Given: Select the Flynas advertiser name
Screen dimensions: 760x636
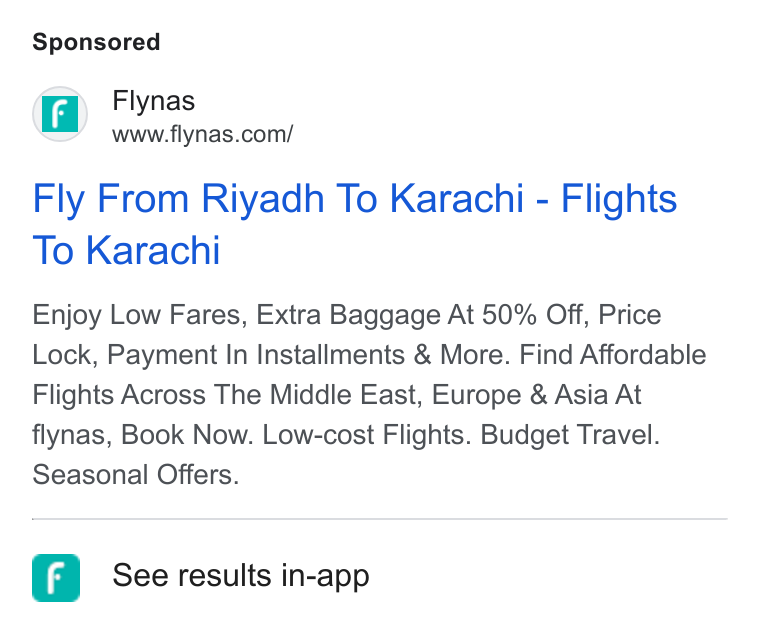Looking at the screenshot, I should [154, 101].
